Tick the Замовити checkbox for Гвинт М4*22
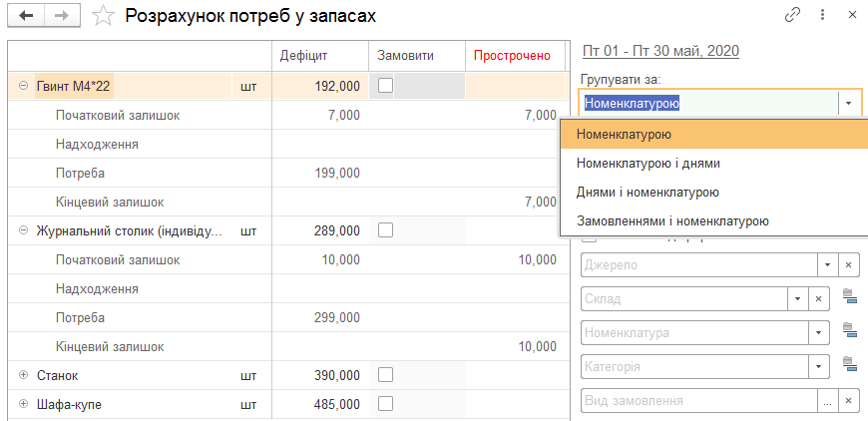 [x=385, y=85]
